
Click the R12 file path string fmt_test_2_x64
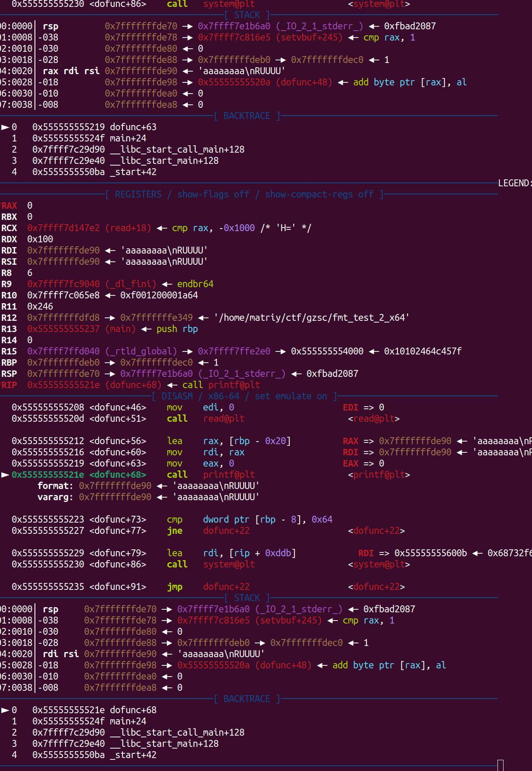(311, 318)
